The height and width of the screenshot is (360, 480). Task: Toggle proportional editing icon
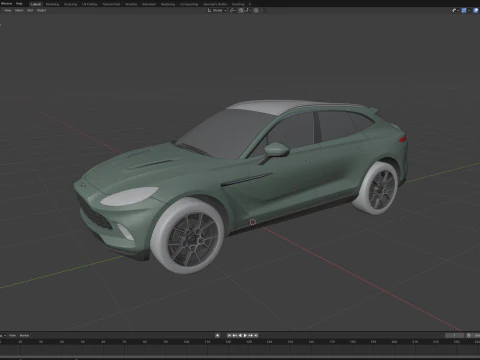coord(256,10)
